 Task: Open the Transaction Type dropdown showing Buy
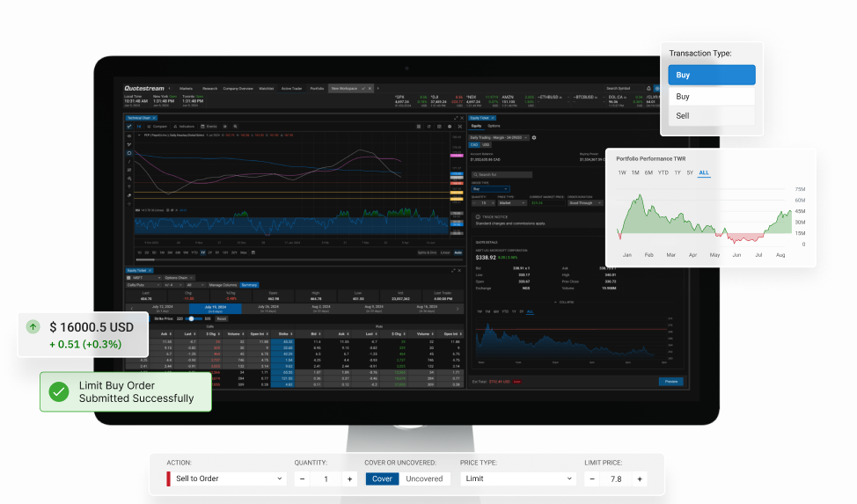tap(712, 75)
